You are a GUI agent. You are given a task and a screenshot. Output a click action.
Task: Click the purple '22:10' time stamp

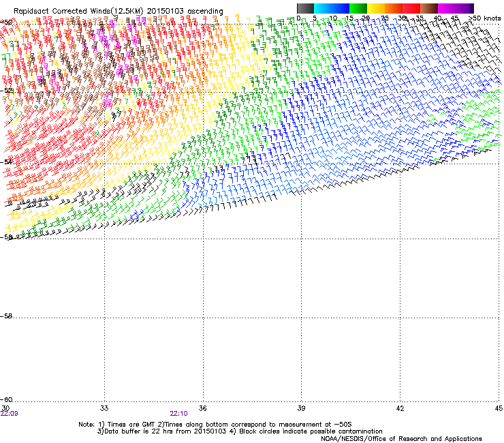(x=178, y=414)
